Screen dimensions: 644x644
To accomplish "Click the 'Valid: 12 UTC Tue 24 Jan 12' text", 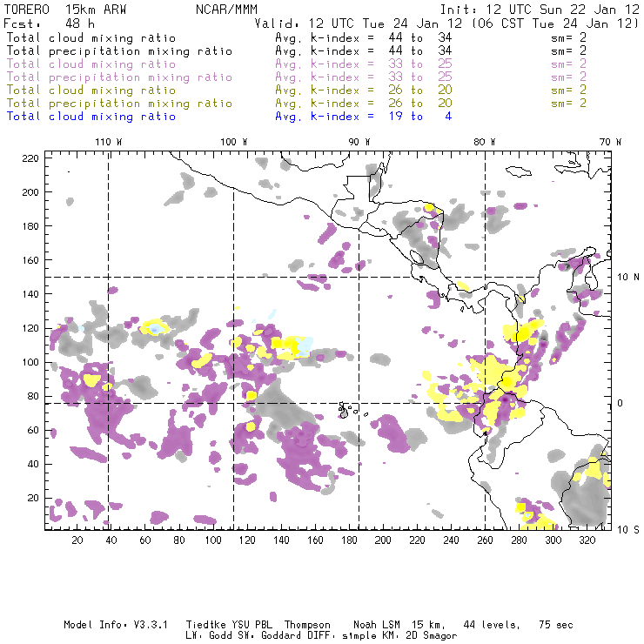I will point(359,23).
